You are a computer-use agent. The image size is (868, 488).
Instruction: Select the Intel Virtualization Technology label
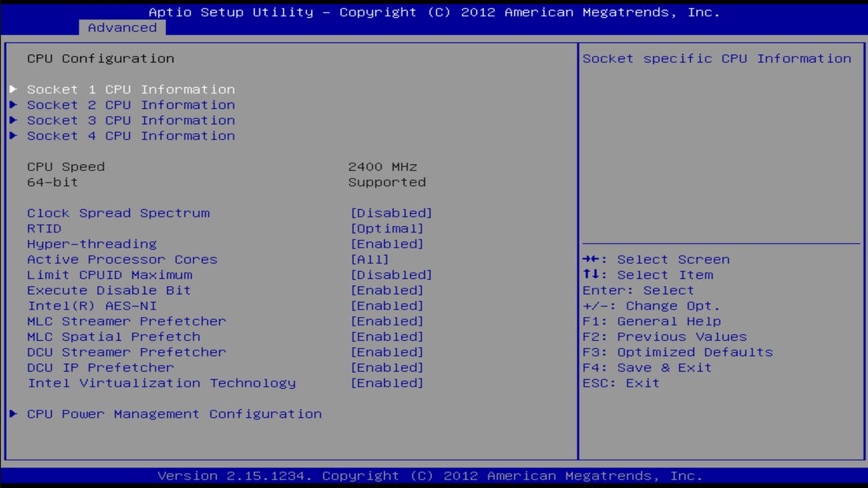pos(162,384)
